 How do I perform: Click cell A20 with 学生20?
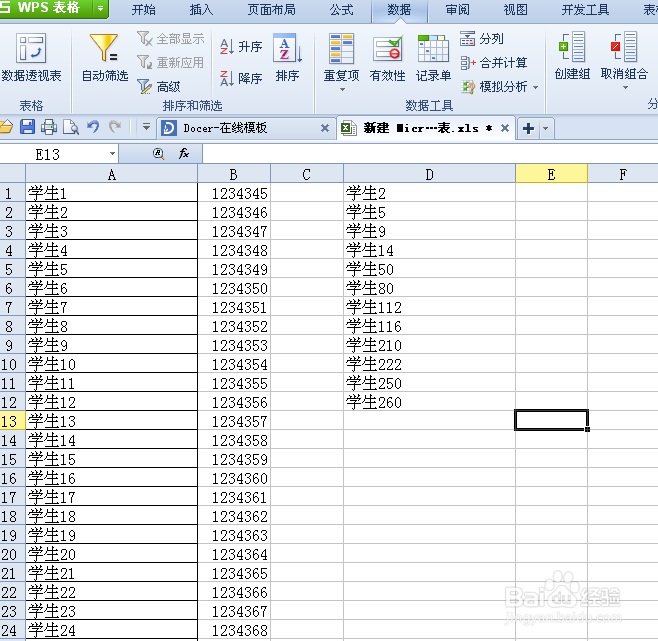tap(111, 554)
